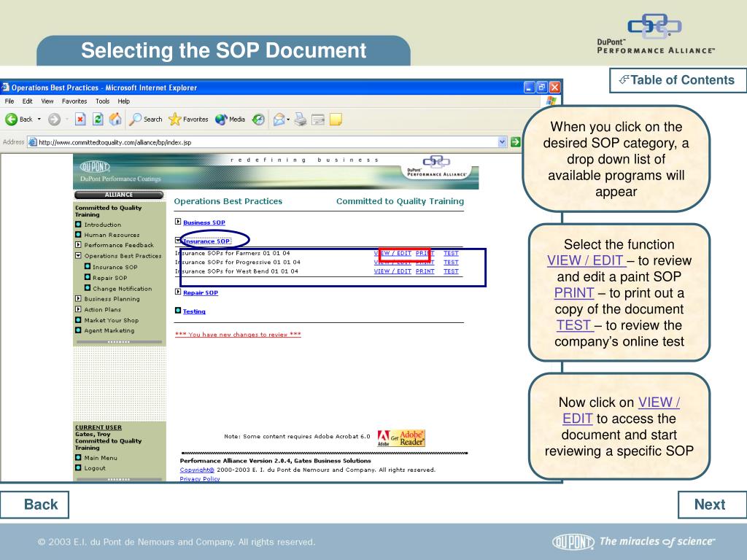Click VIEW / EDIT for West Bend SOPs
Screen dimensions: 747x560
[x=392, y=271]
